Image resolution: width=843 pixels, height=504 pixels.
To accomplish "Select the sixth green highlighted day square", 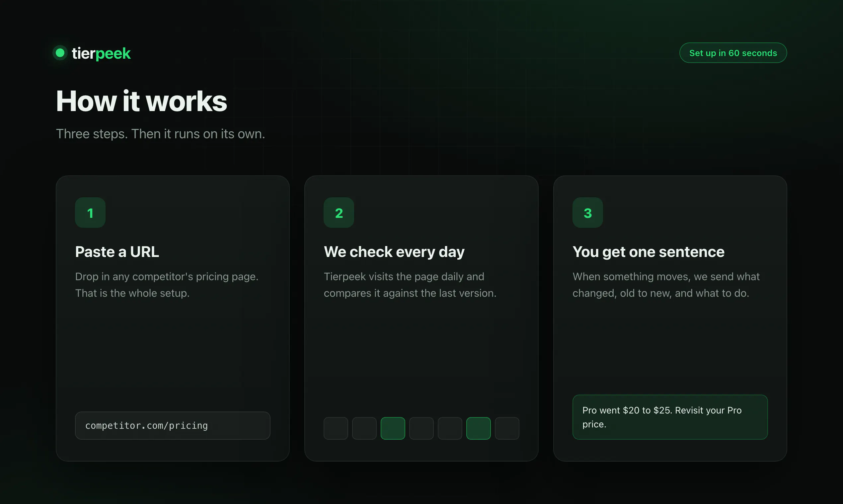I will click(479, 428).
